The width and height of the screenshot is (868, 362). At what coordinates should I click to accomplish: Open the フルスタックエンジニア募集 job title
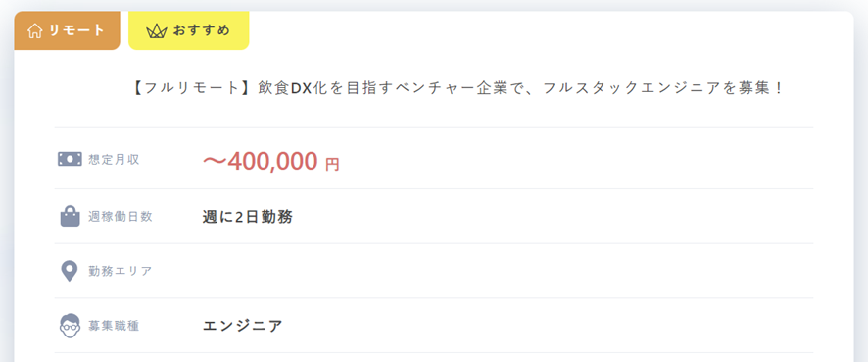tap(458, 88)
